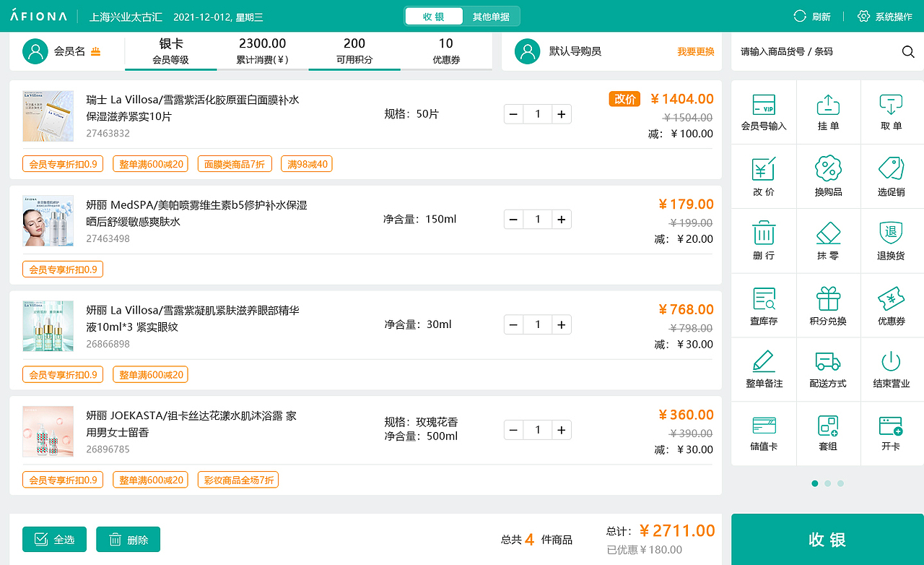Image resolution: width=924 pixels, height=565 pixels.
Task: Toggle the 满98减40 promotion tag
Action: click(x=308, y=164)
